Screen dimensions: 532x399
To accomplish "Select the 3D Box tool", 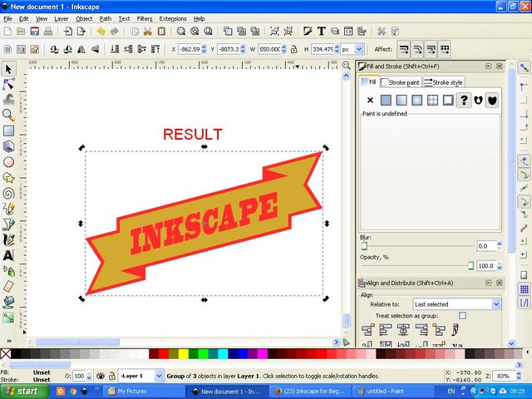I will click(x=8, y=146).
